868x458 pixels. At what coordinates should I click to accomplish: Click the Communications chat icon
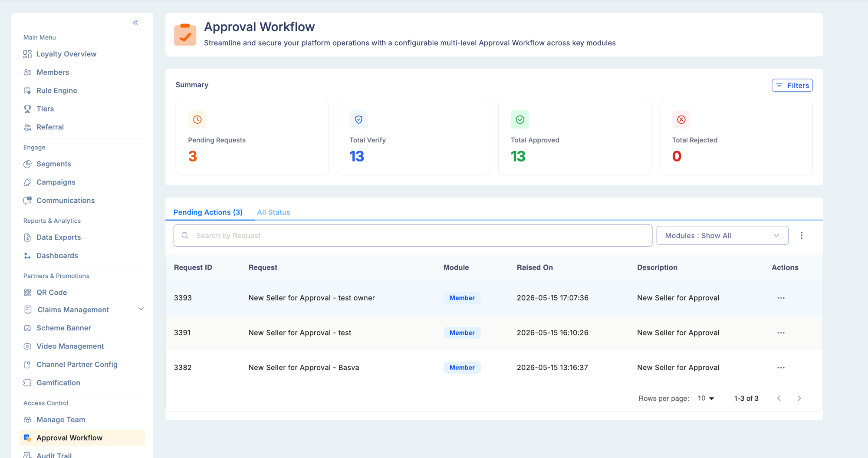[x=27, y=201]
